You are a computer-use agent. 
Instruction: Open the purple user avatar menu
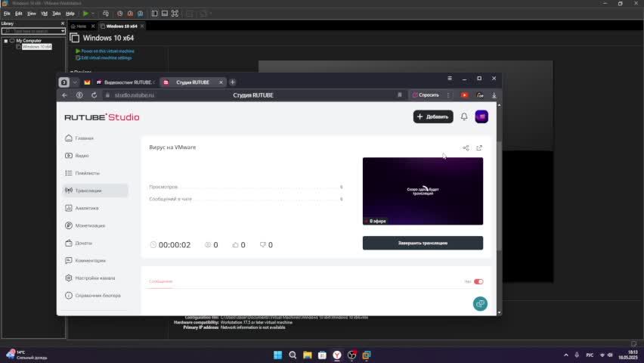pyautogui.click(x=481, y=116)
